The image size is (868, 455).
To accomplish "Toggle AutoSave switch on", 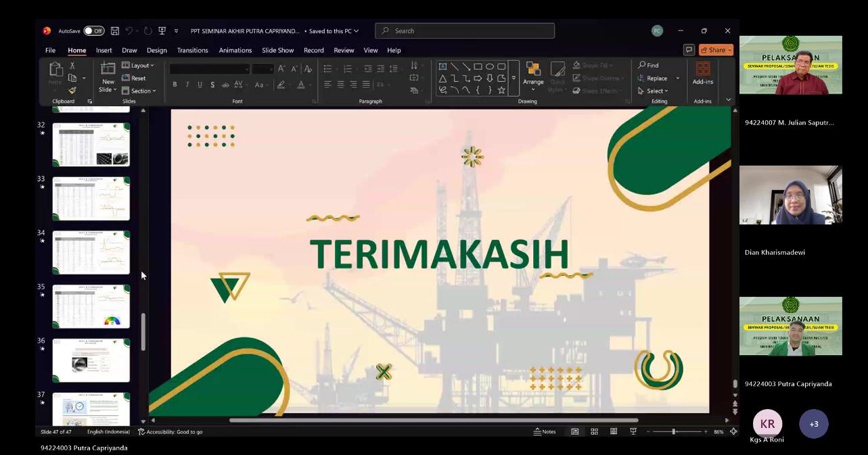I will coord(93,31).
